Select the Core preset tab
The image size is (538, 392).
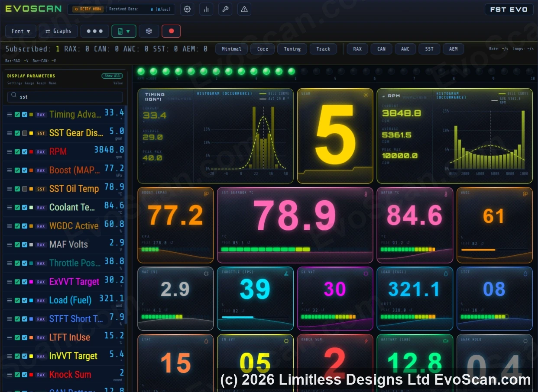[x=263, y=49]
